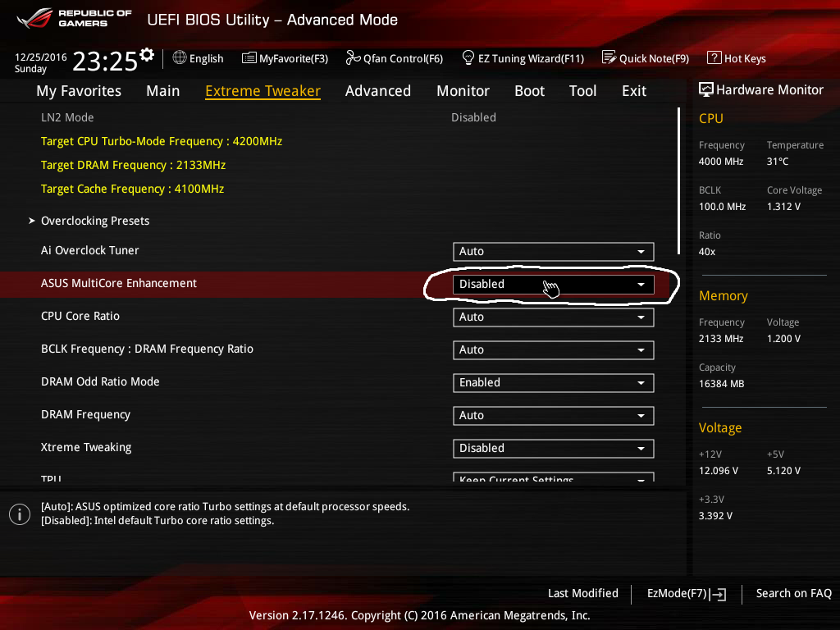Click the English language button

coord(199,58)
